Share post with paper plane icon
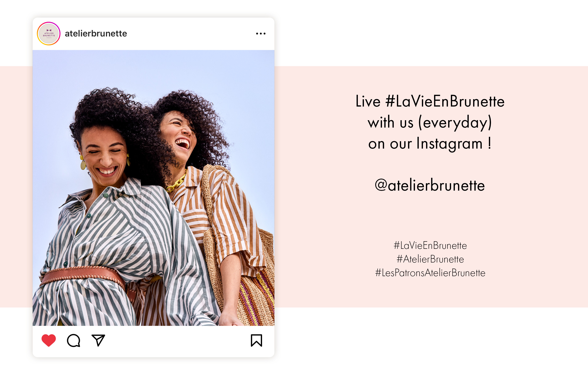 tap(98, 340)
